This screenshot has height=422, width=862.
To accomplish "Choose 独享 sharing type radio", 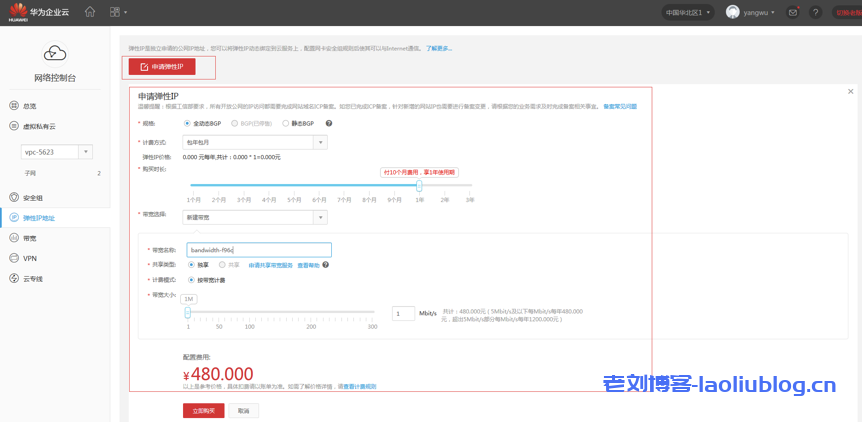I will (x=191, y=265).
